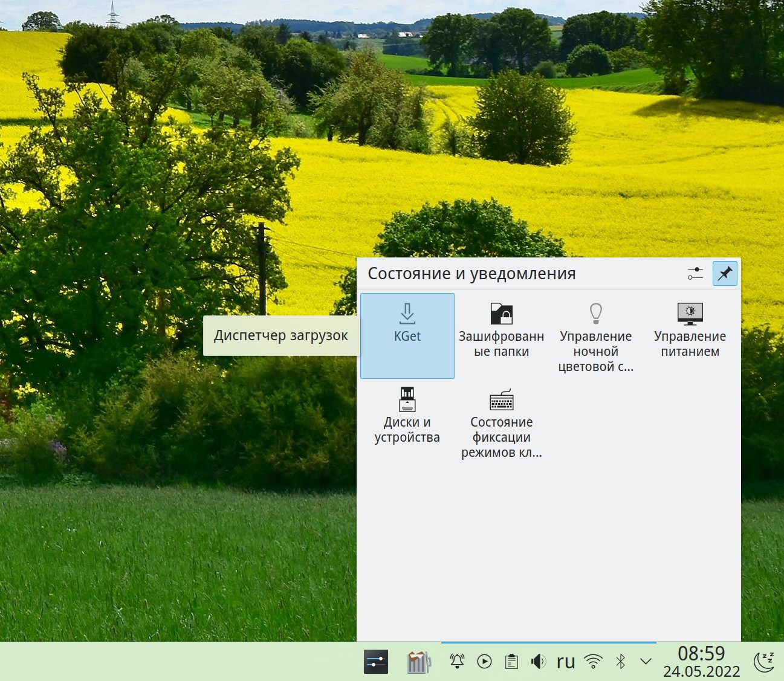
Task: Toggle the pin button to keep popup open
Action: point(725,274)
